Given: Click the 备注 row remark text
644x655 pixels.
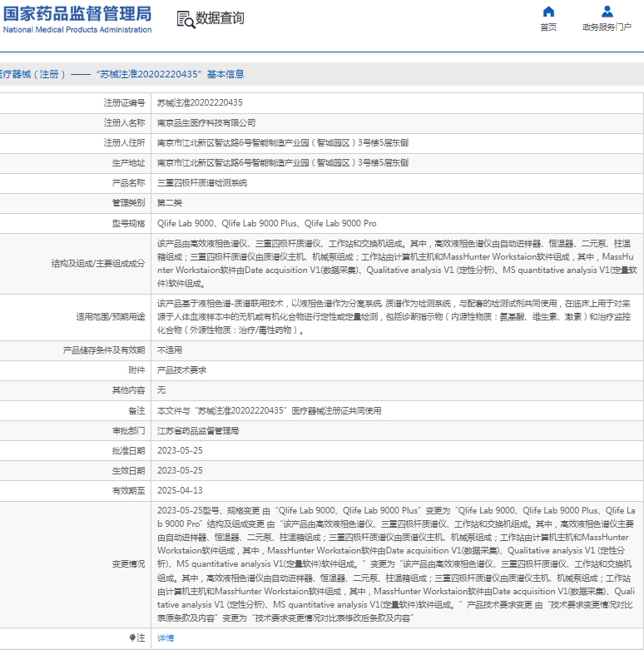Looking at the screenshot, I should coord(269,410).
